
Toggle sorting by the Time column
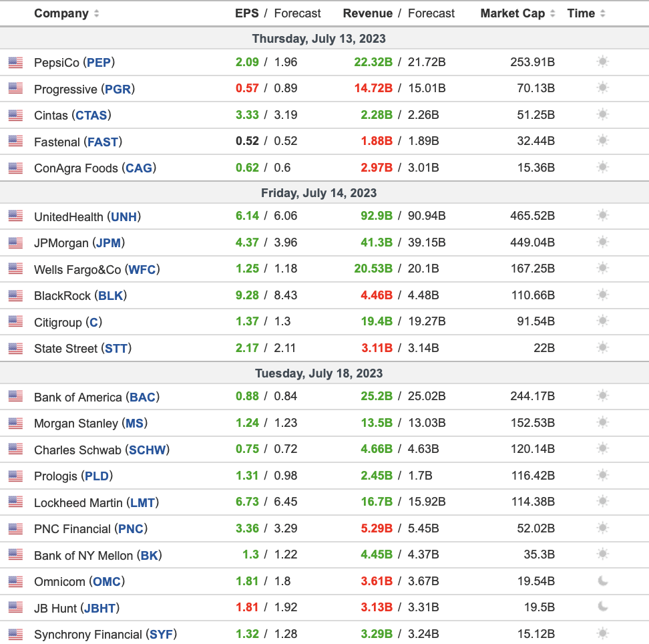[x=582, y=13]
